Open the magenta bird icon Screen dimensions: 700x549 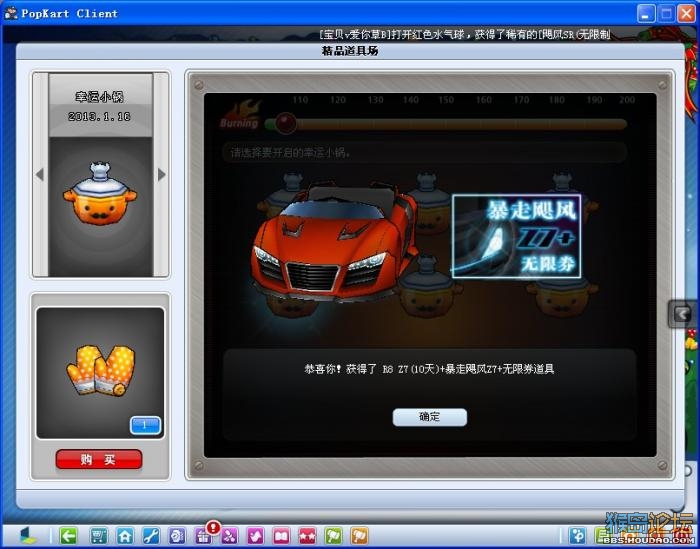coord(255,535)
